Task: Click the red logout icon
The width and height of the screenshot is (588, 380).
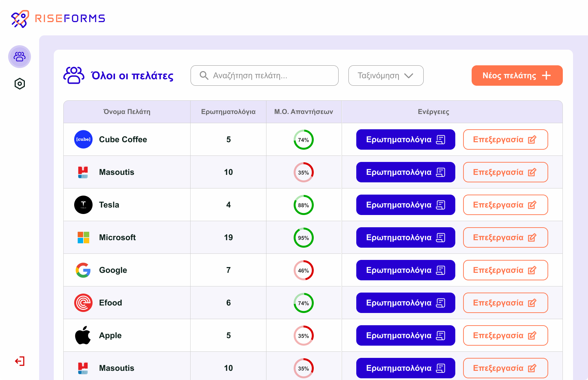Action: pos(20,361)
